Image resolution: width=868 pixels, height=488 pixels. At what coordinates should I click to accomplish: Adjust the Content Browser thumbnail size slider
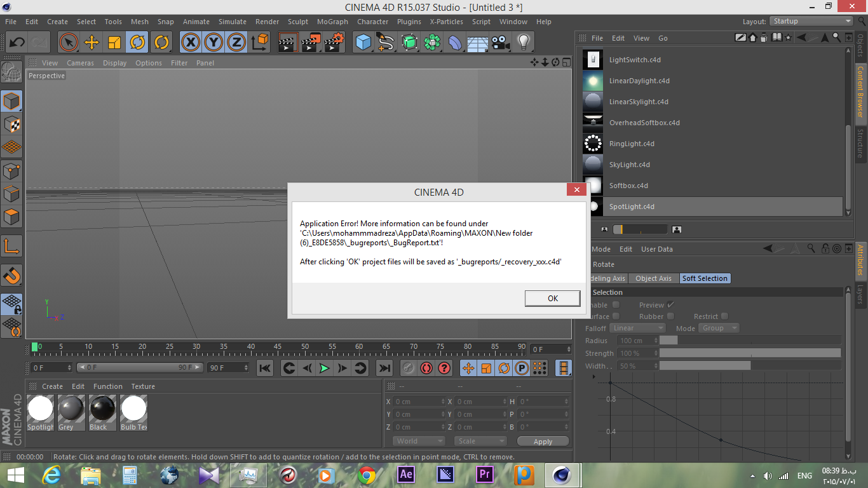click(641, 229)
